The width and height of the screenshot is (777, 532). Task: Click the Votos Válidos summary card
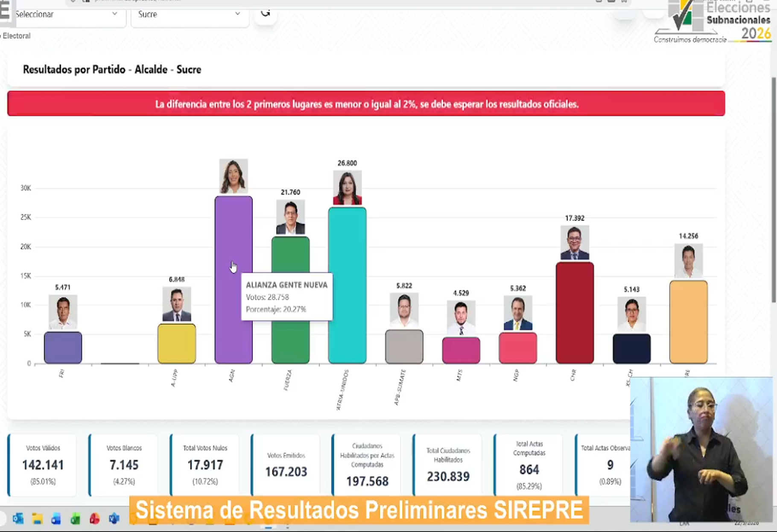tap(43, 465)
